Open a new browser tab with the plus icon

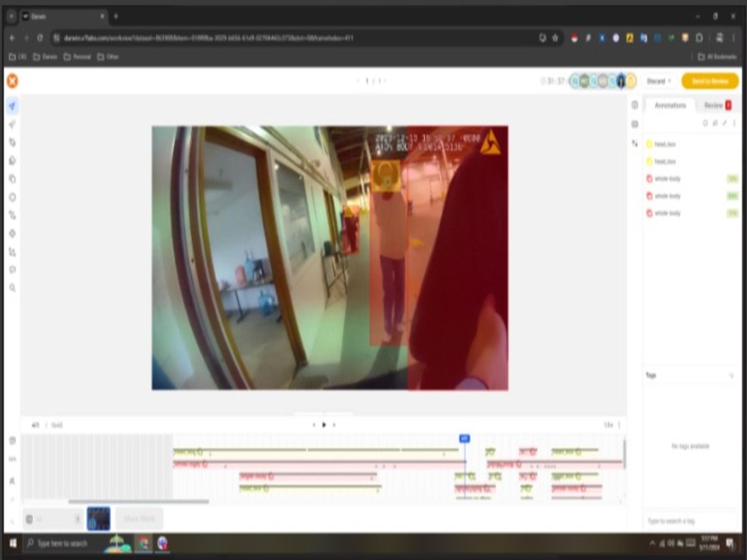116,16
